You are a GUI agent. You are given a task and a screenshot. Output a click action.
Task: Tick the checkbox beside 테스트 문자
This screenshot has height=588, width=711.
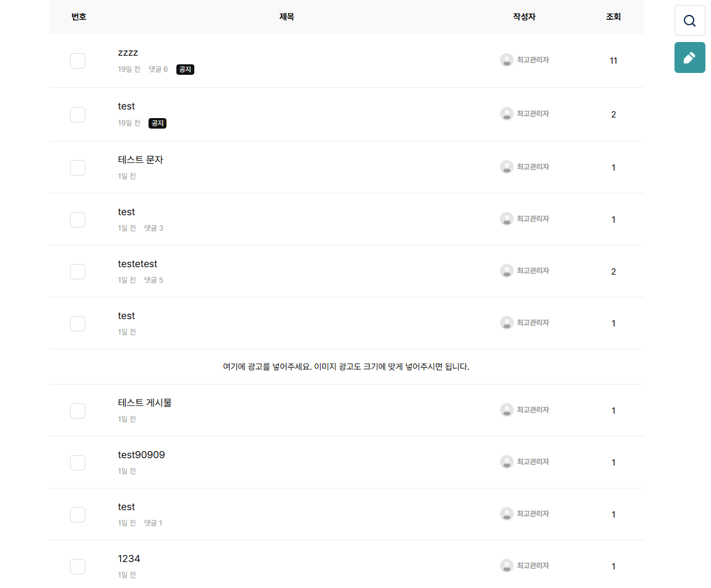[77, 168]
